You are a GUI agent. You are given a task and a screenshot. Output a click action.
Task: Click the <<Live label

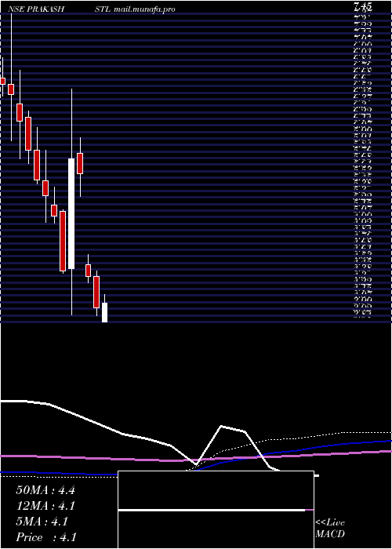[330, 523]
